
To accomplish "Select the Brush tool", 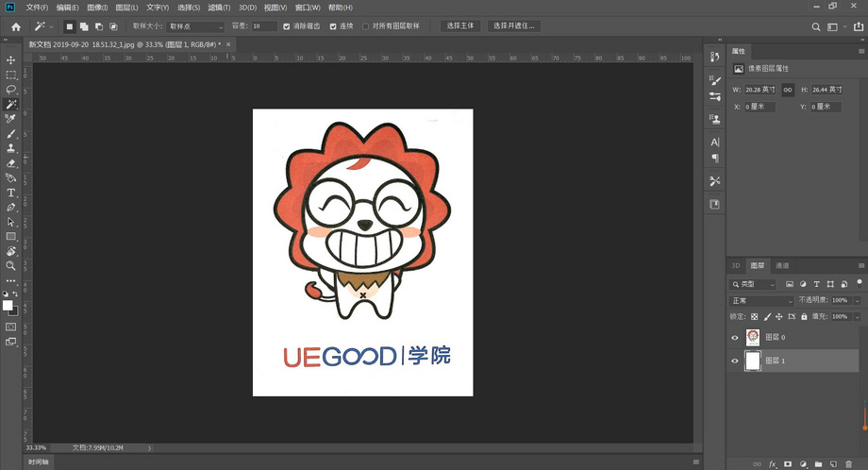I will click(x=10, y=133).
